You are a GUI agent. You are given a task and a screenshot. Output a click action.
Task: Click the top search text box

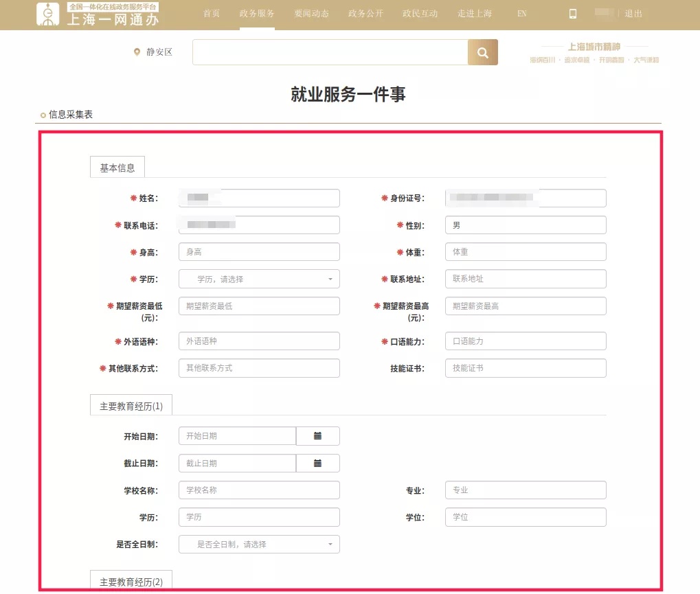[x=330, y=52]
